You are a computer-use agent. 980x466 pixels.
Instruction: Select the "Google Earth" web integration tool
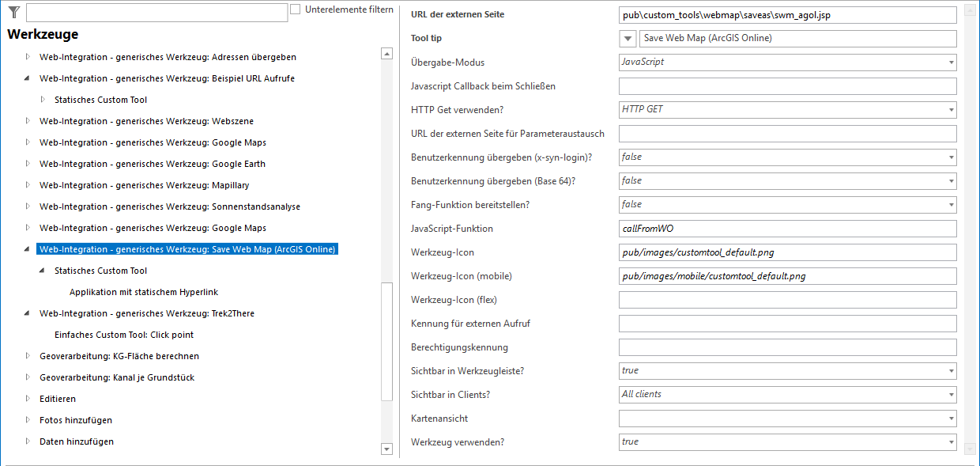[150, 163]
